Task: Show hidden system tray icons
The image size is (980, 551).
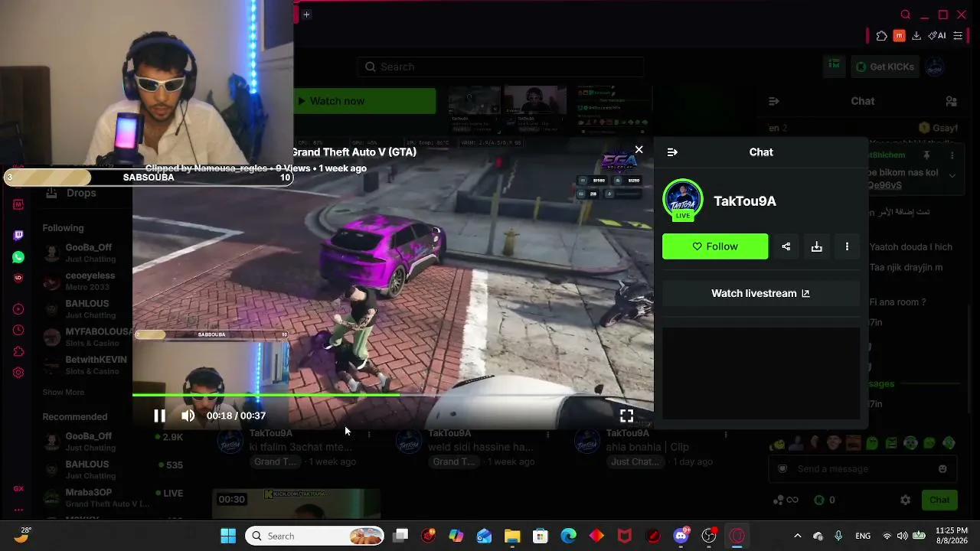Action: pos(797,536)
